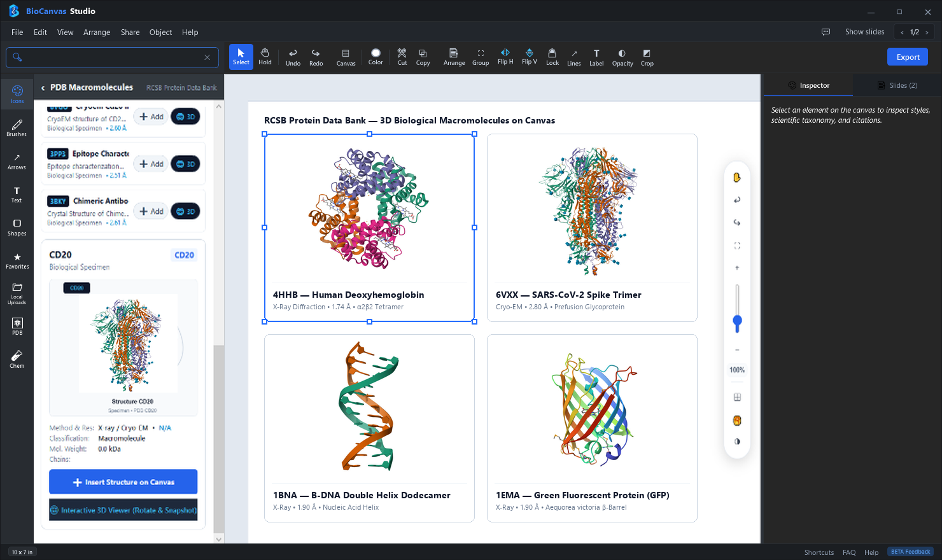Select the Label text tool

coord(596,57)
